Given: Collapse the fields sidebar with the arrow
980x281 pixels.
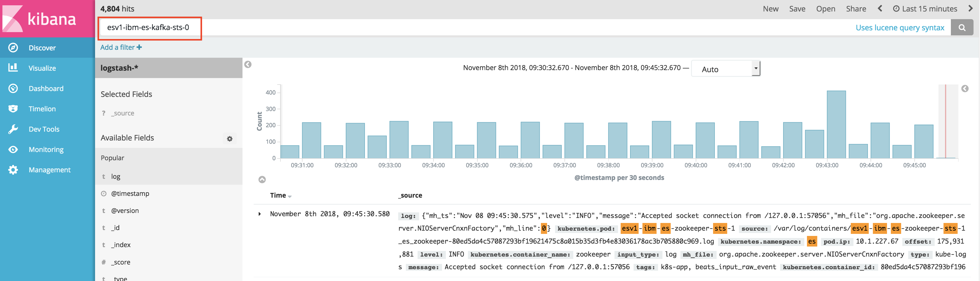Looking at the screenshot, I should (248, 64).
